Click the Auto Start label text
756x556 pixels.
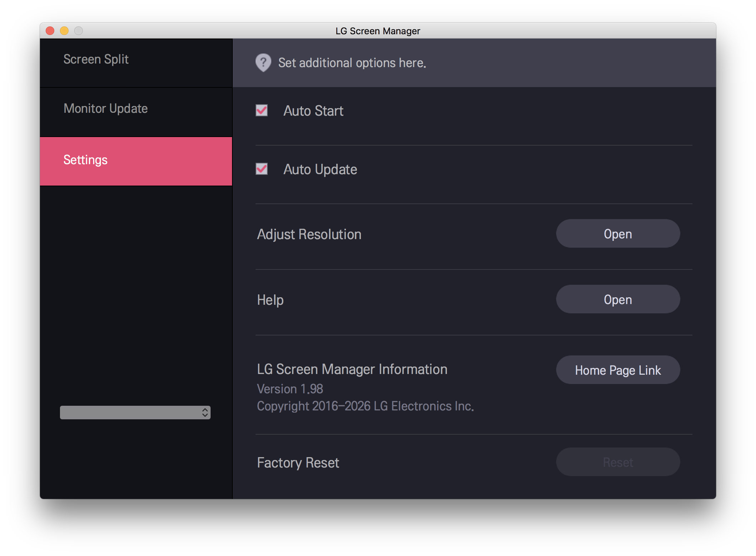313,111
